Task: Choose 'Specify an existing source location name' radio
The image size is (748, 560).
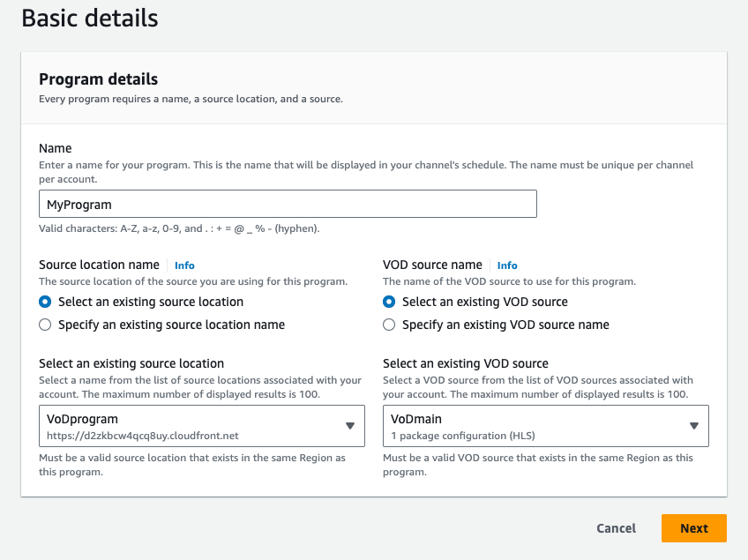Action: [x=46, y=325]
